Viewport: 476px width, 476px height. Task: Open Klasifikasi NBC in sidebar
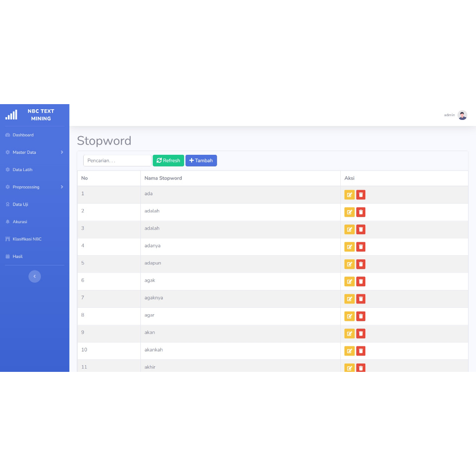pos(26,239)
